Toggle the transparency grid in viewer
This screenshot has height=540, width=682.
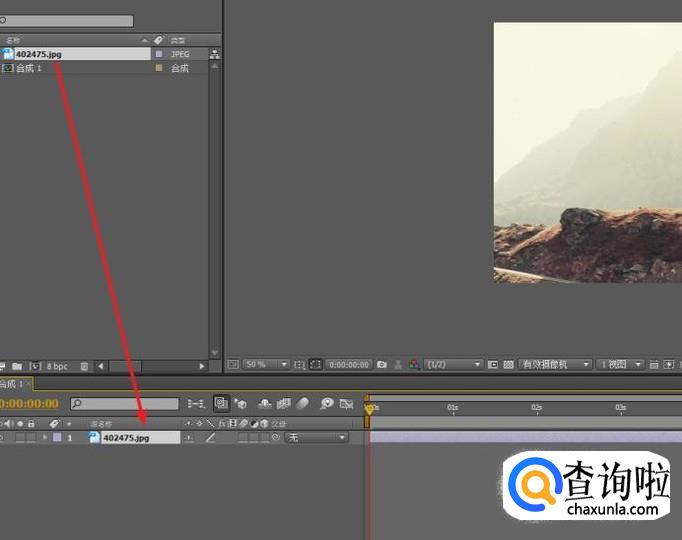pyautogui.click(x=508, y=365)
